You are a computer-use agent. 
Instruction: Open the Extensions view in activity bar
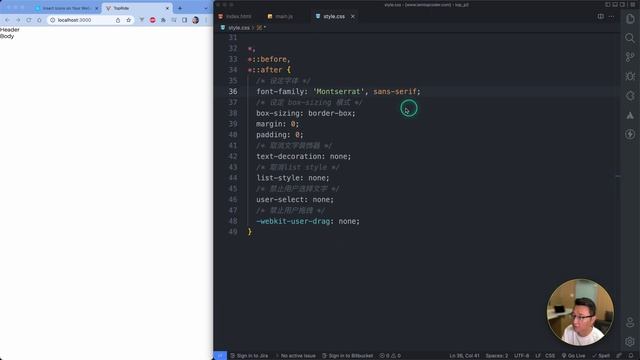[630, 96]
